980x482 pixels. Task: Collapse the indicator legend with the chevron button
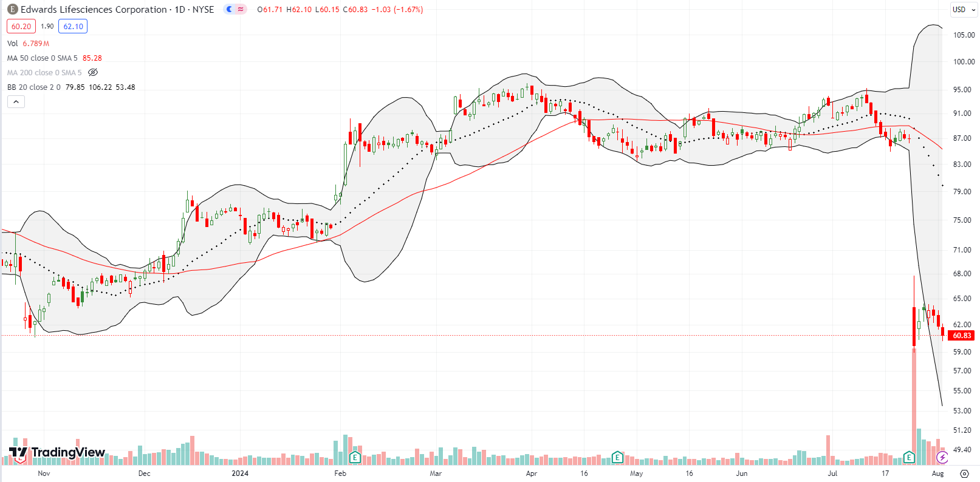16,101
